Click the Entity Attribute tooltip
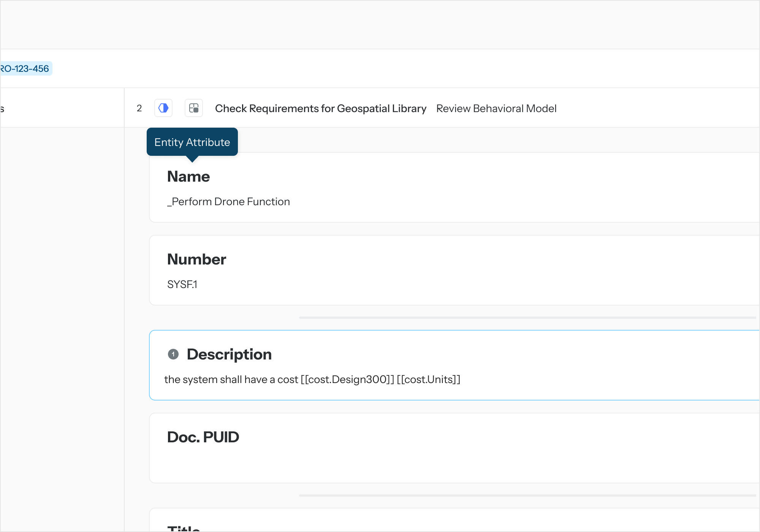The image size is (760, 532). point(192,142)
